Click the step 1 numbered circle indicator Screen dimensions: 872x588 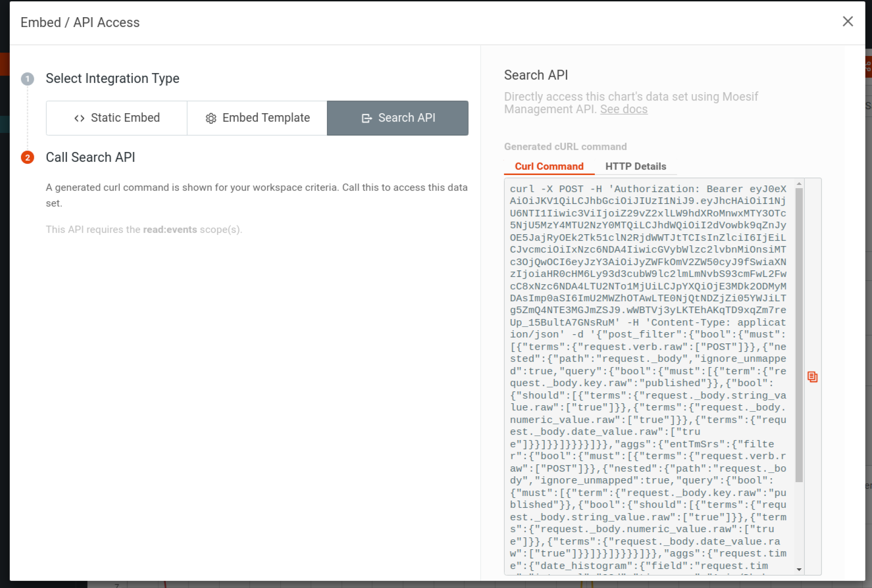[27, 78]
